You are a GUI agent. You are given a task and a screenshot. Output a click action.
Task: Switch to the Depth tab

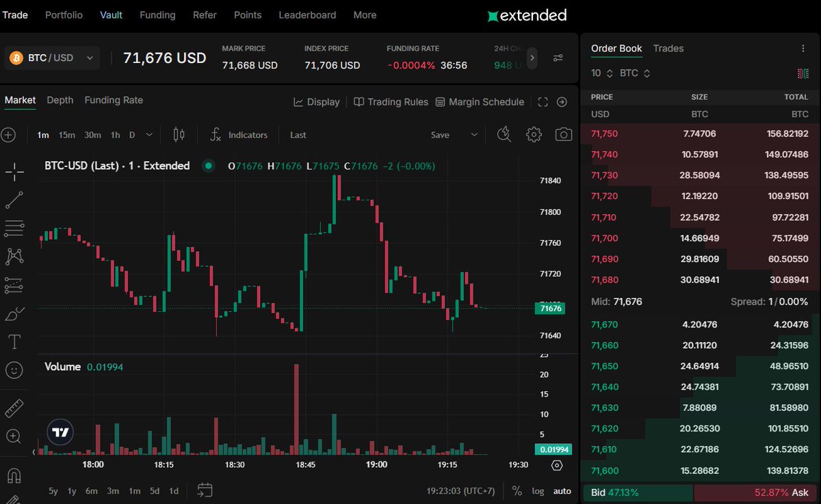[x=60, y=100]
